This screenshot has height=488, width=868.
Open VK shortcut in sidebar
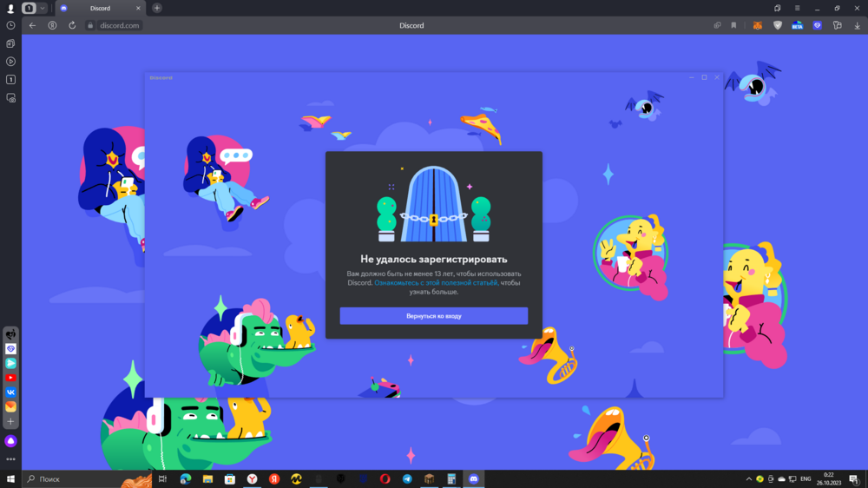tap(10, 392)
